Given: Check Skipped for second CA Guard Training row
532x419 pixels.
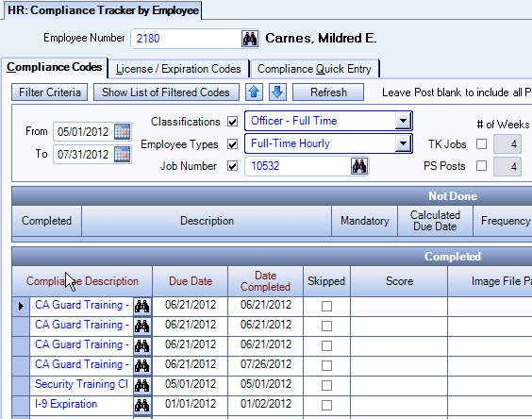Looking at the screenshot, I should [x=326, y=326].
